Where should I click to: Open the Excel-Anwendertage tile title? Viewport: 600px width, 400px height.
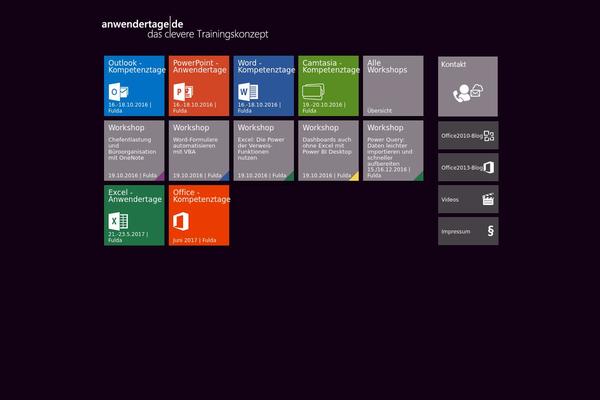tap(135, 196)
